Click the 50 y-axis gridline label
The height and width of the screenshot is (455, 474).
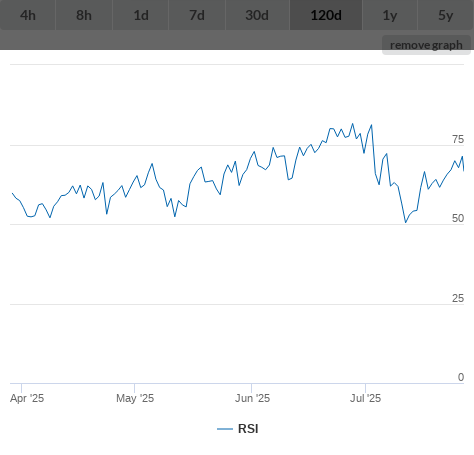458,218
